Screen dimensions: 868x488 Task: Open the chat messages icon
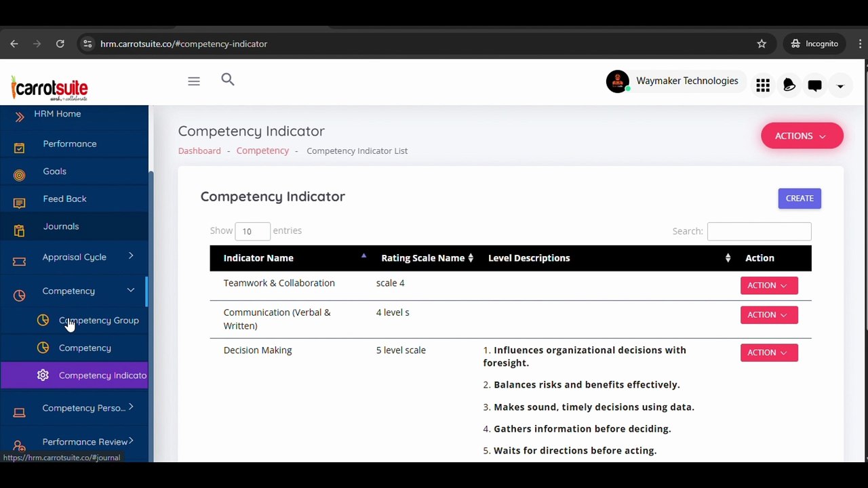814,85
